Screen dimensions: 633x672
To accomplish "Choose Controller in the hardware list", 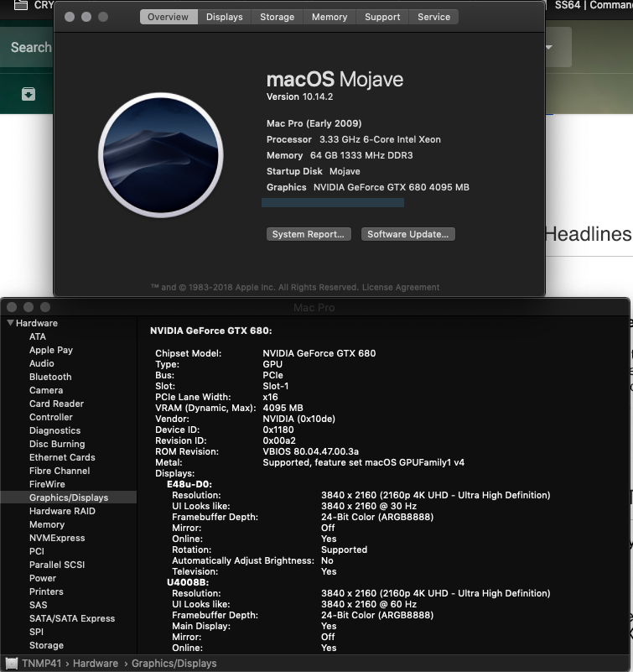I will [x=51, y=417].
